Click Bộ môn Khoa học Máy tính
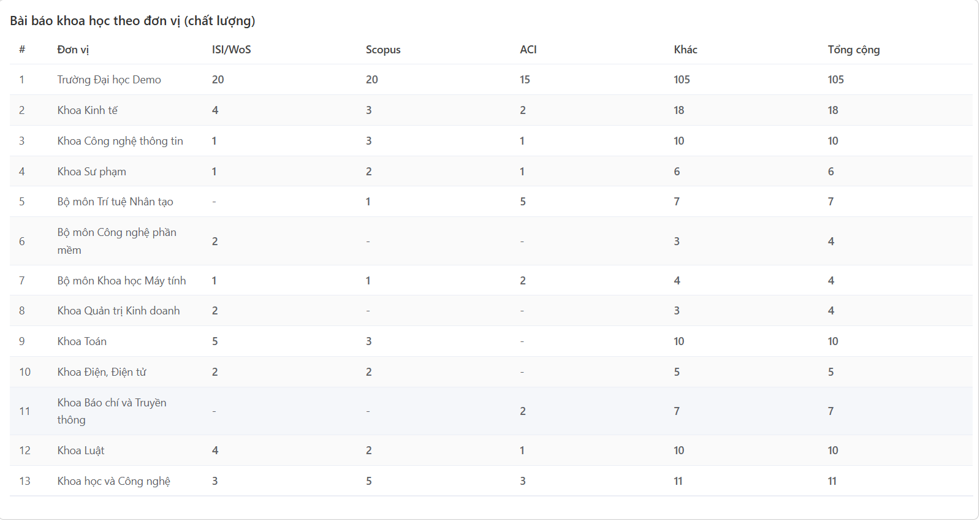This screenshot has width=980, height=521. click(121, 281)
